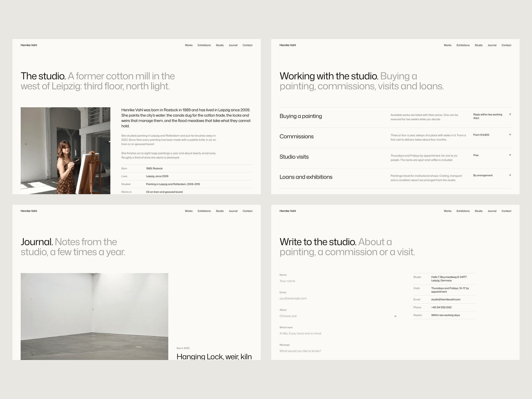Click Henrike Vahl logo on the studio page
Screen dimensions: 532x399
click(x=29, y=45)
